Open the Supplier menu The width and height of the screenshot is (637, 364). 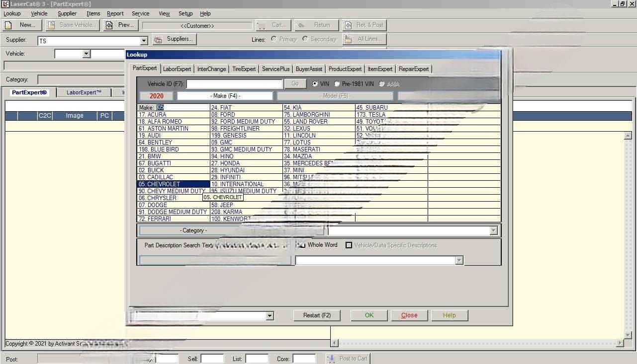point(67,13)
